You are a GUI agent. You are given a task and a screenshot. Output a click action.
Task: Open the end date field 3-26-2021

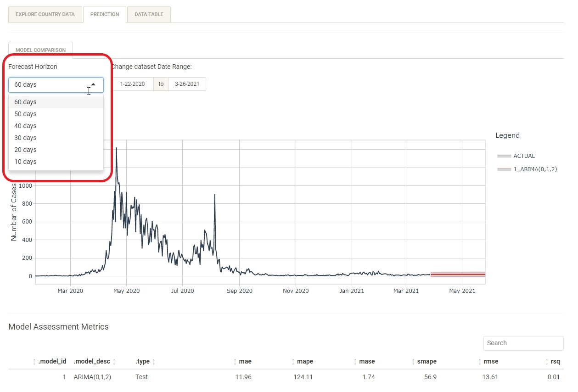tap(187, 84)
